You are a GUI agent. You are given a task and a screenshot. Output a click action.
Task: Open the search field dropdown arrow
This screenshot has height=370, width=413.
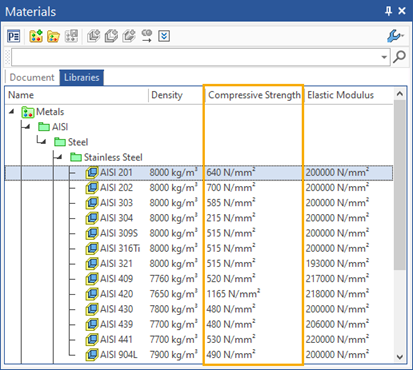coord(384,57)
